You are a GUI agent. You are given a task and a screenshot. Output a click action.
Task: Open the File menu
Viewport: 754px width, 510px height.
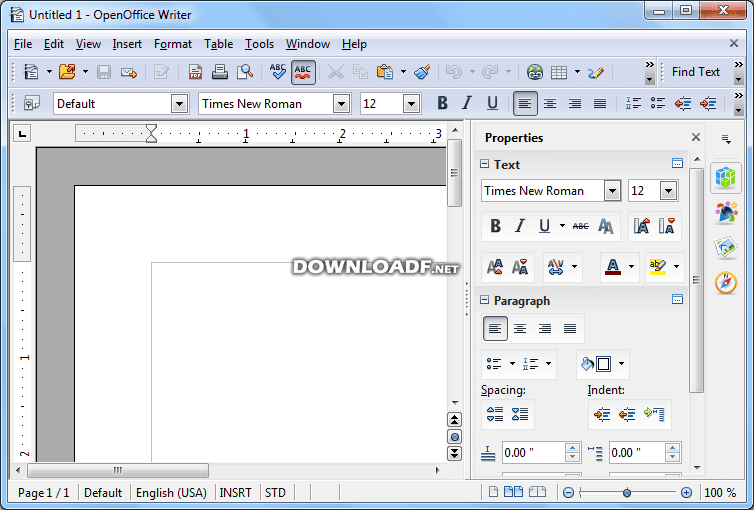pyautogui.click(x=23, y=44)
